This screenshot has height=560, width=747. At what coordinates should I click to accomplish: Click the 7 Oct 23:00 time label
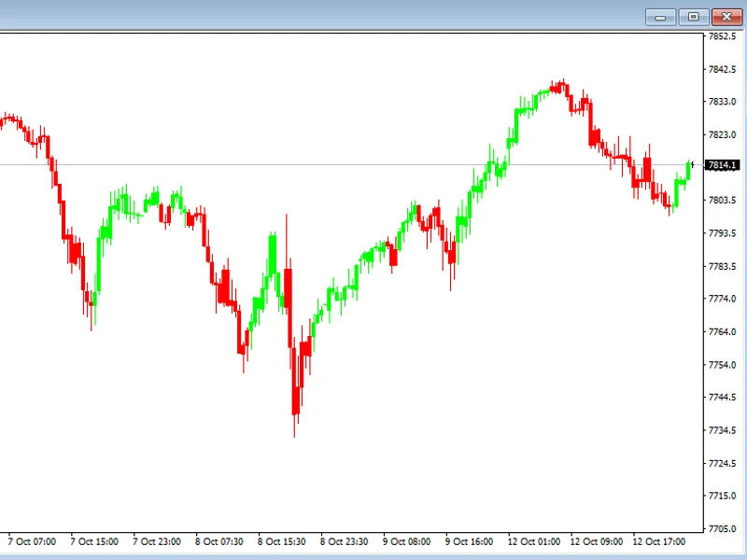157,542
